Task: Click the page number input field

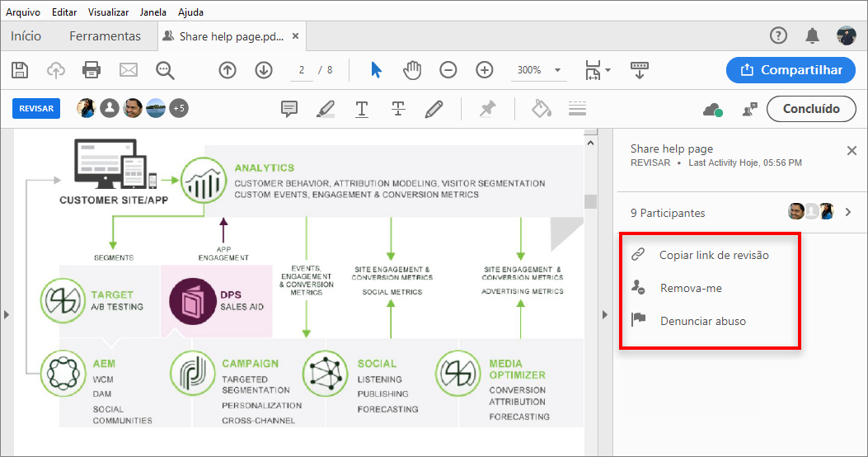Action: click(x=302, y=70)
